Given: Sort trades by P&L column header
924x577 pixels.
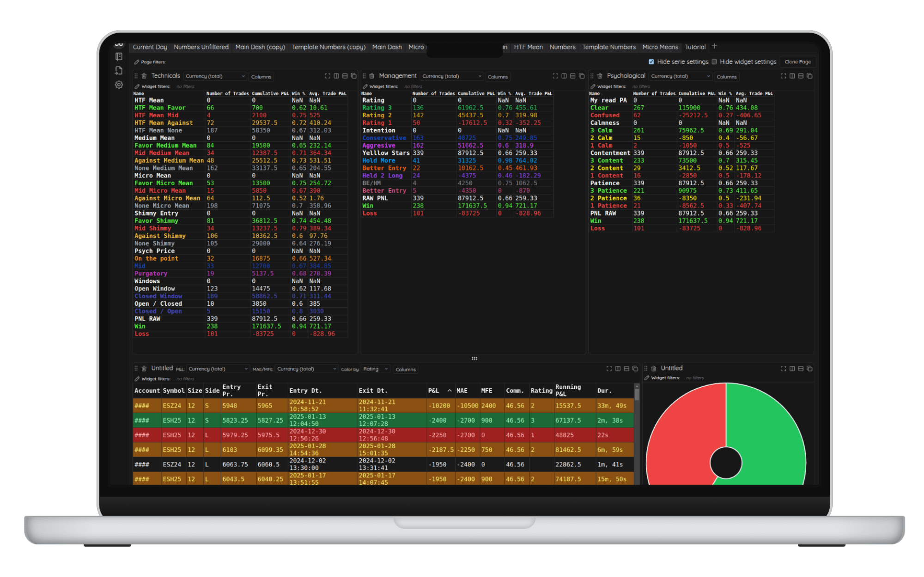Looking at the screenshot, I should 433,391.
